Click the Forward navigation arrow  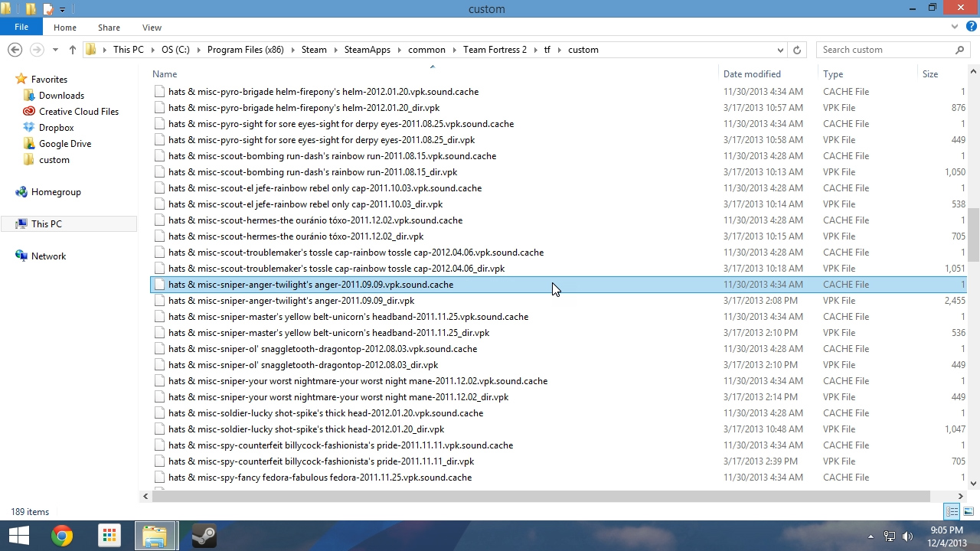click(x=37, y=50)
